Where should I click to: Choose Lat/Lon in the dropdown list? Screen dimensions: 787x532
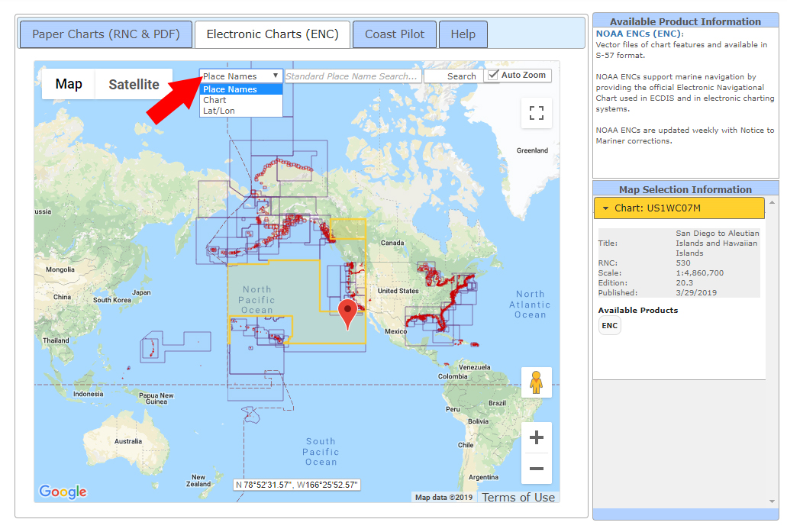(241, 111)
